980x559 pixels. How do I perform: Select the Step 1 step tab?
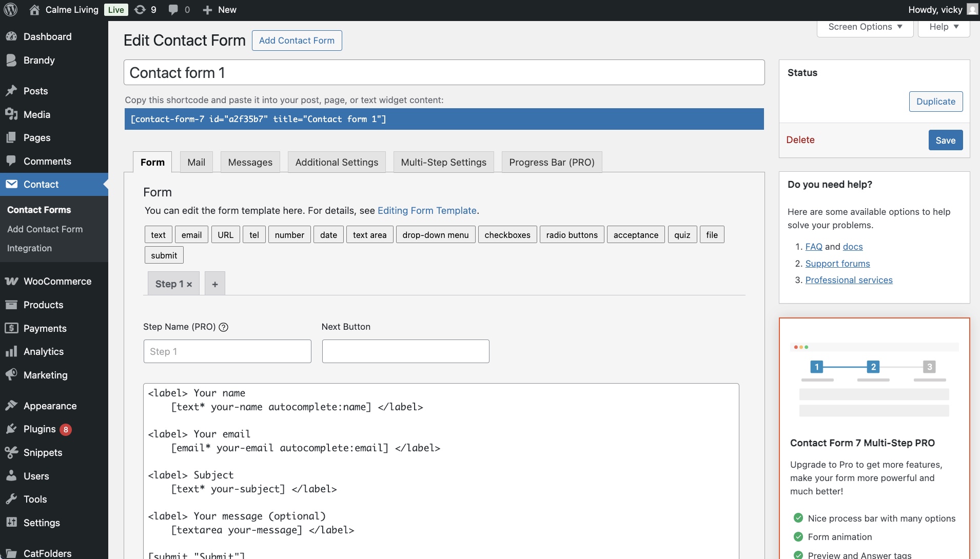169,284
